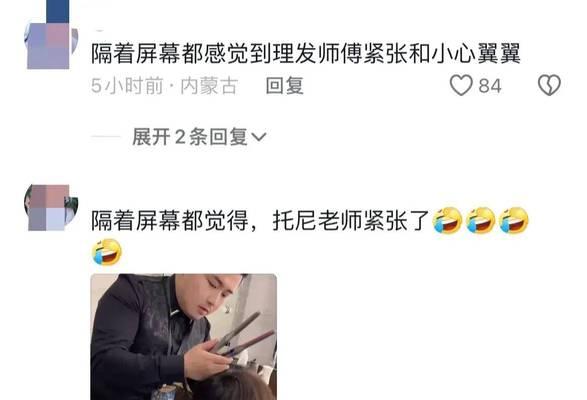Click the laughing emoji on the second line
The width and height of the screenshot is (587, 400).
(107, 252)
